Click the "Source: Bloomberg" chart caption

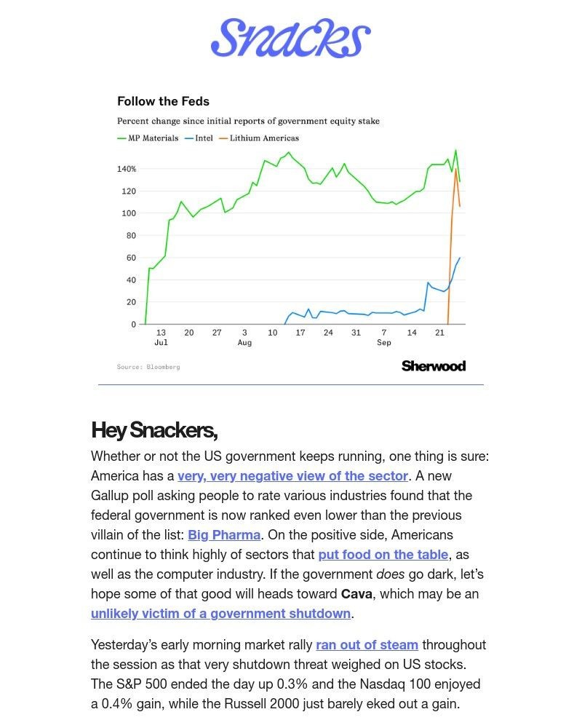point(148,367)
